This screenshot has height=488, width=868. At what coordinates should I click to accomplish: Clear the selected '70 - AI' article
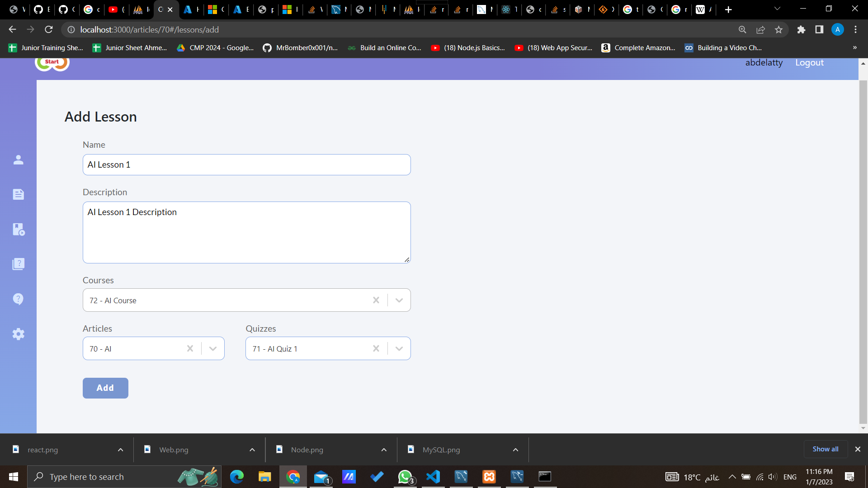(190, 348)
